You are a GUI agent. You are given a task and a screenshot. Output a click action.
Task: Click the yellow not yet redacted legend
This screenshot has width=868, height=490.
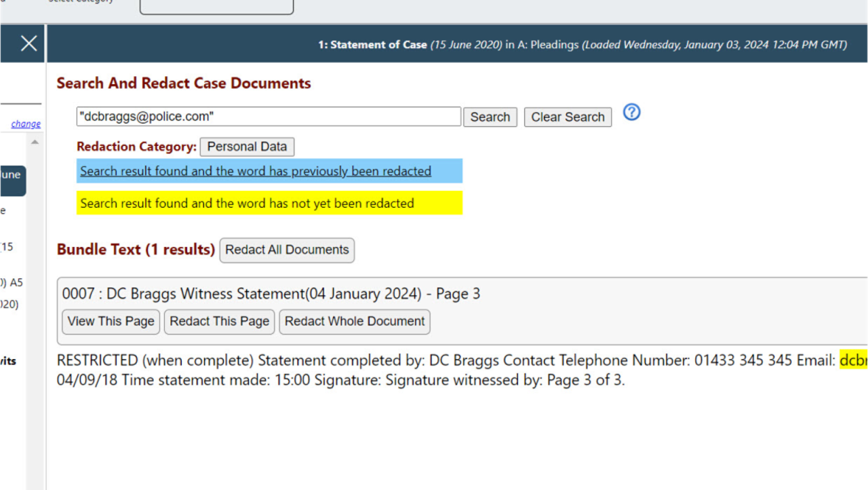[269, 203]
